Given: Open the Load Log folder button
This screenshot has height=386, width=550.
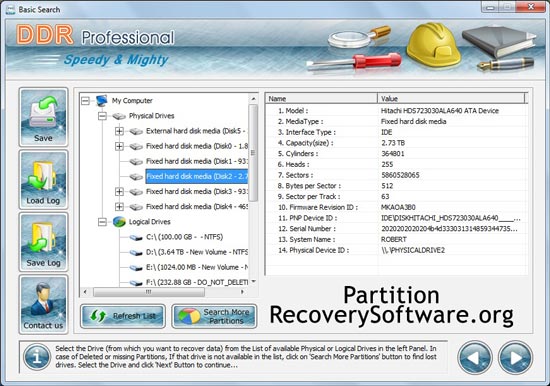Looking at the screenshot, I should pos(43,179).
